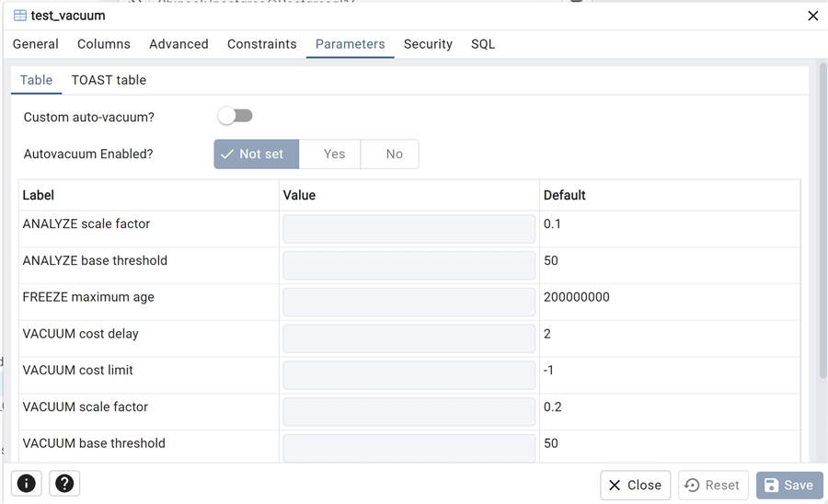The width and height of the screenshot is (828, 504).
Task: Toggle the Custom auto-vacuum switch
Action: coord(235,116)
